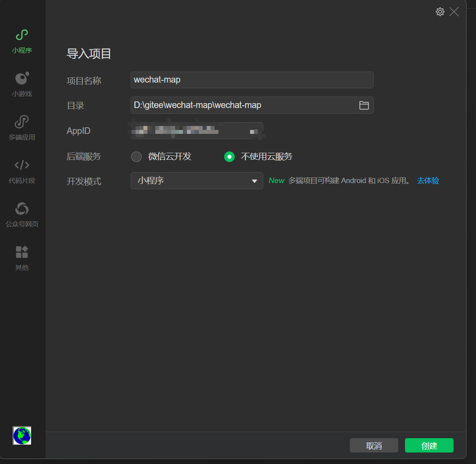Image resolution: width=476 pixels, height=464 pixels.
Task: Browse folder icon in 目录 field
Action: click(x=364, y=105)
